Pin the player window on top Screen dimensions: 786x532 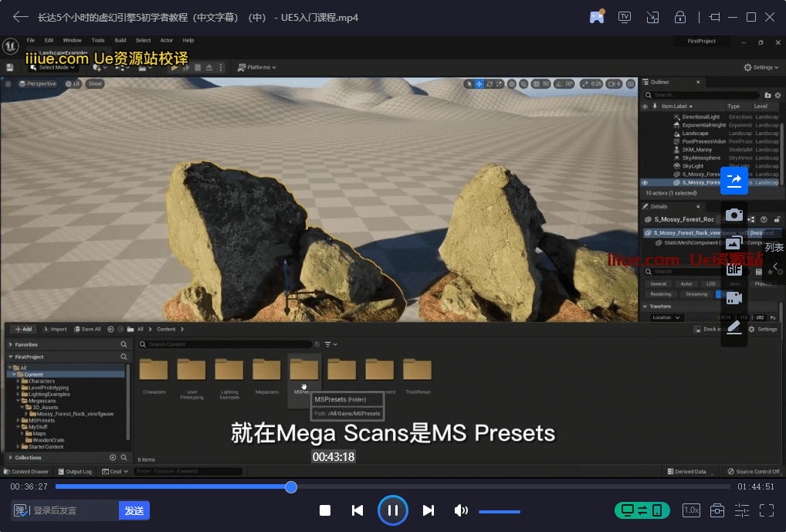[714, 17]
